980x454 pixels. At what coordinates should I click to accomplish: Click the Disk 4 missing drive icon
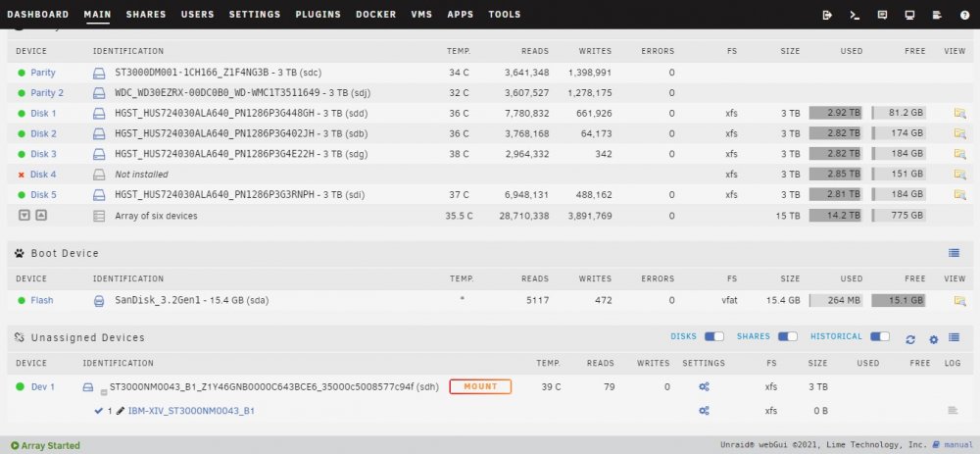[x=99, y=175]
